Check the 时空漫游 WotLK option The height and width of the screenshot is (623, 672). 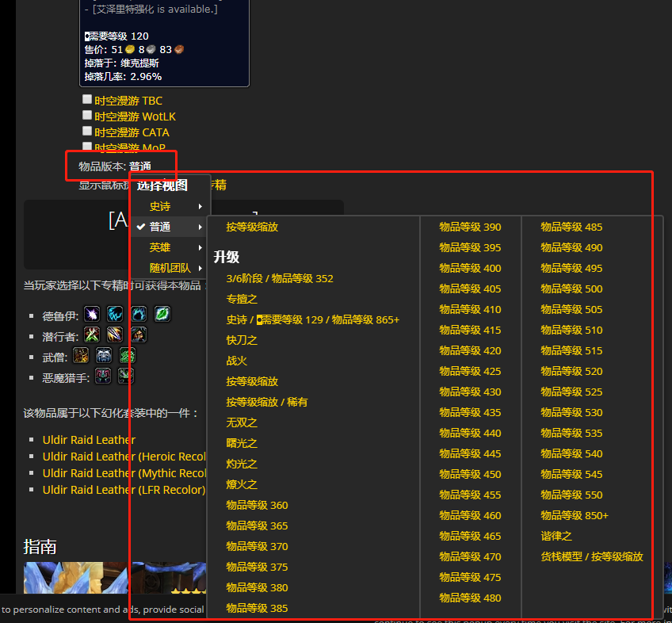(x=87, y=116)
